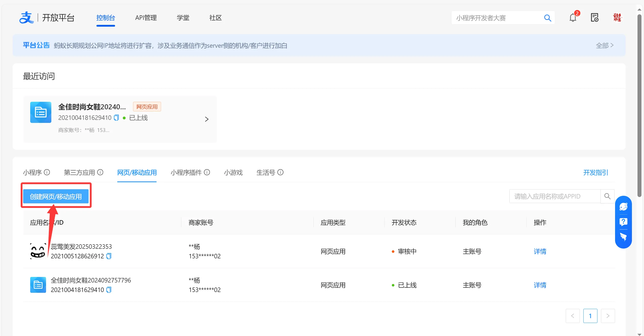Expand all announcements via 全部 link
Screen dimensions: 644x336
click(x=604, y=45)
